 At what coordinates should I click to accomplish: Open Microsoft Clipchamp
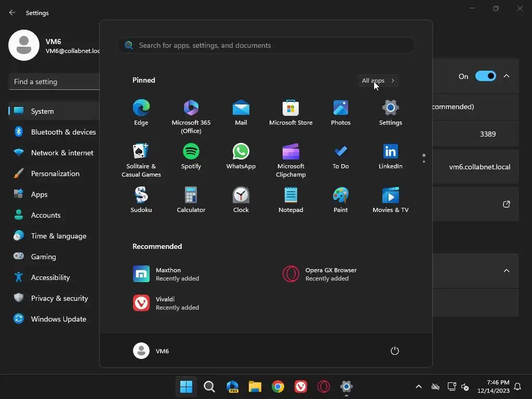coord(291,161)
